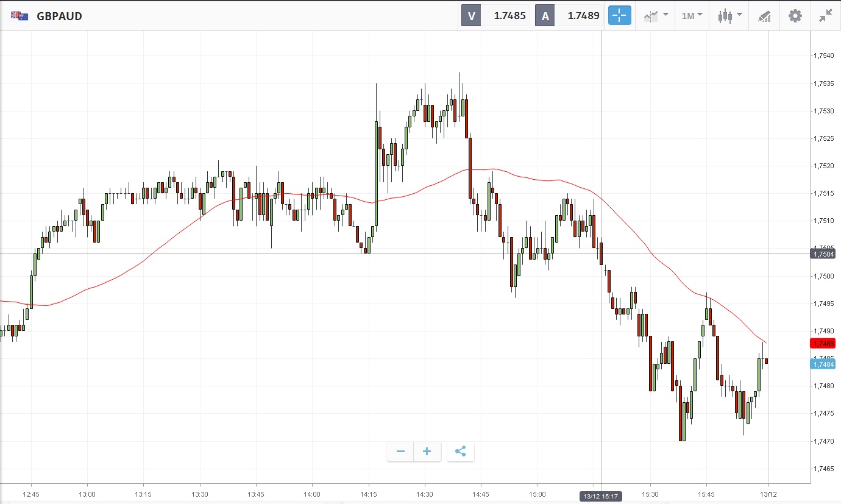Open chart settings gear icon

tap(795, 16)
